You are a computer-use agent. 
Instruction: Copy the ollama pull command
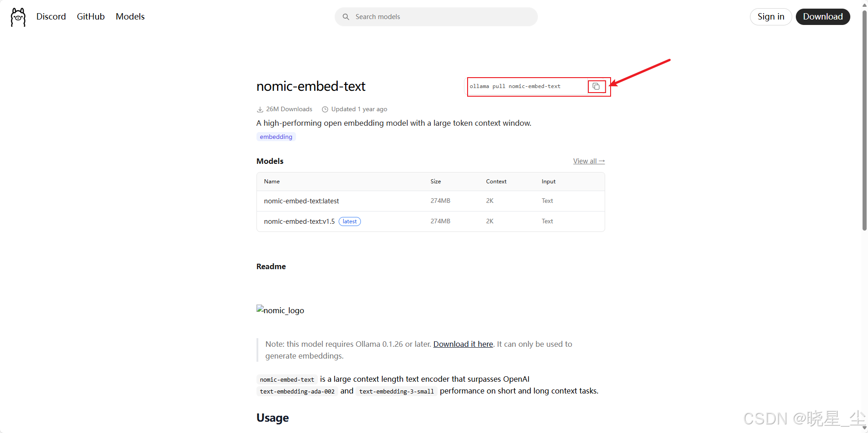pos(596,86)
